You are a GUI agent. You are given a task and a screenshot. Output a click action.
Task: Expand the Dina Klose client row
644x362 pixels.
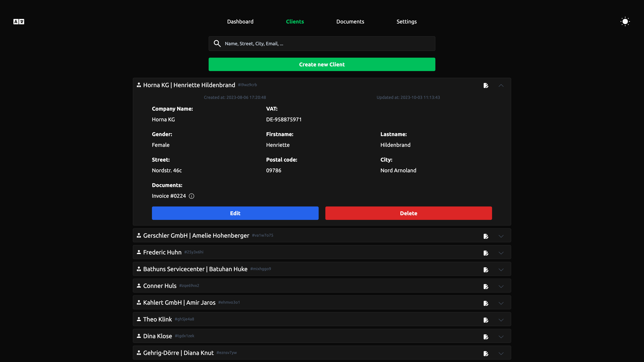(x=501, y=337)
